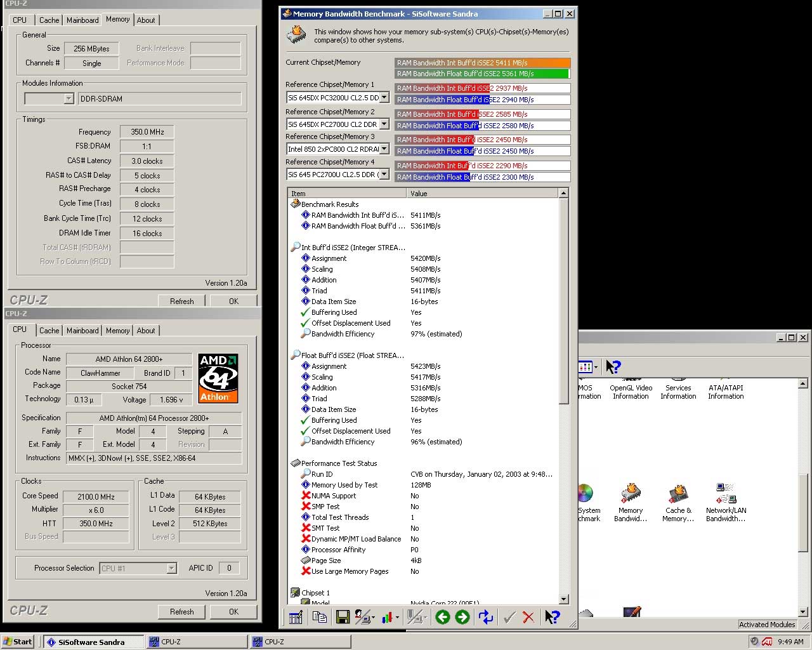This screenshot has width=812, height=650.
Task: Open Reference Chipset/Memory 4 dropdown
Action: [x=384, y=175]
